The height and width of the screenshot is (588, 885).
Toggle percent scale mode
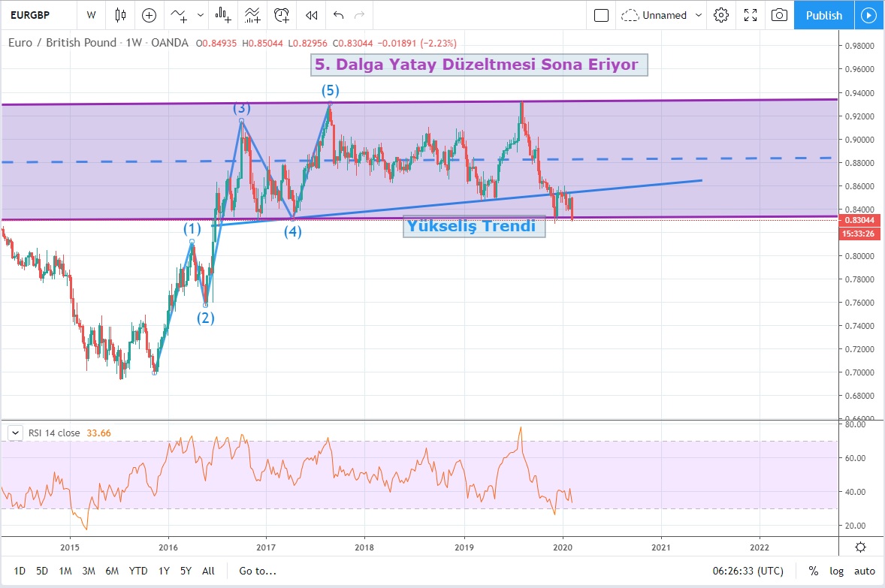click(x=814, y=571)
